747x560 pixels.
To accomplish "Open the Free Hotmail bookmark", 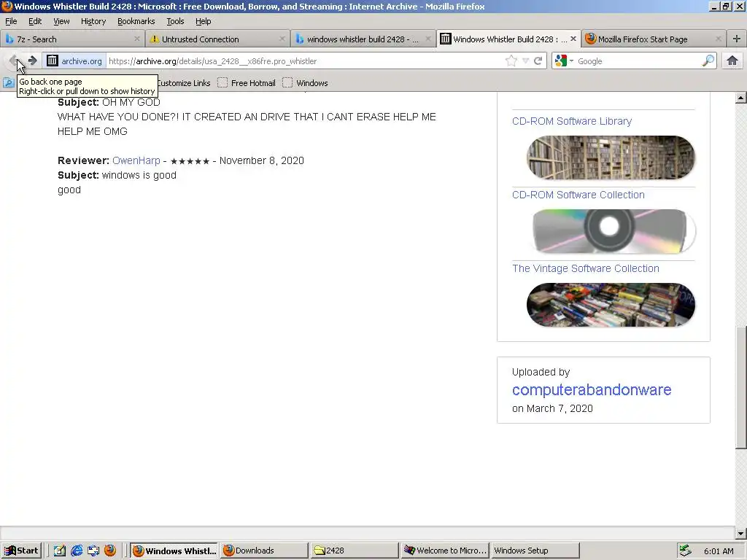I will point(247,83).
